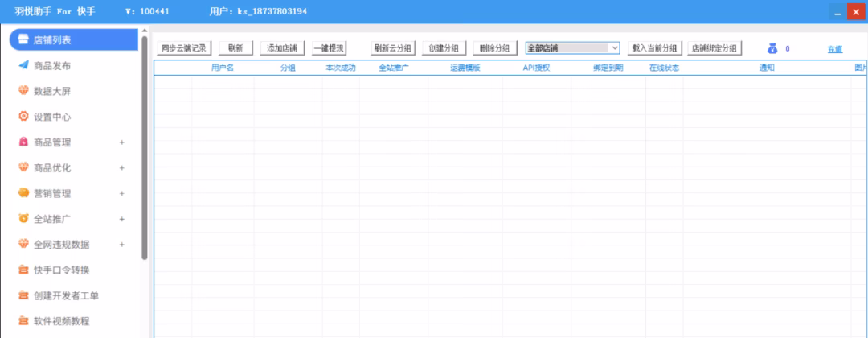This screenshot has width=868, height=338.
Task: Open the 全部店铺 group dropdown
Action: tap(614, 48)
